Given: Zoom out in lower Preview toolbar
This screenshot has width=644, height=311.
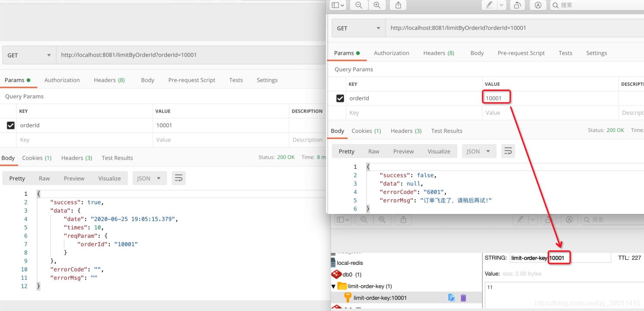Looking at the screenshot, I should click(x=364, y=220).
